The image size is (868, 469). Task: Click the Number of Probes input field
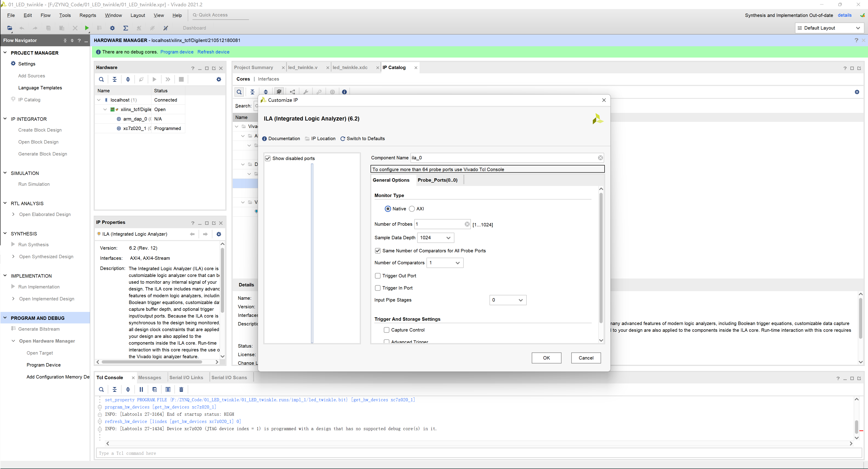[x=440, y=224]
